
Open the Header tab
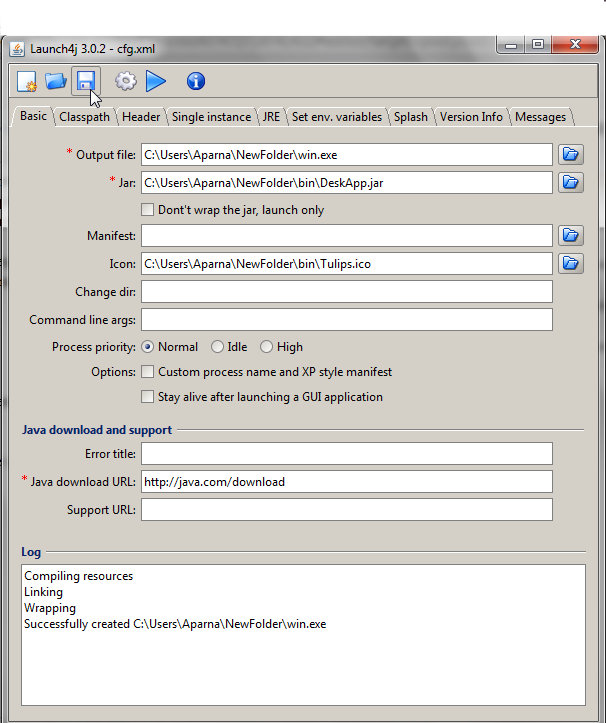click(141, 117)
